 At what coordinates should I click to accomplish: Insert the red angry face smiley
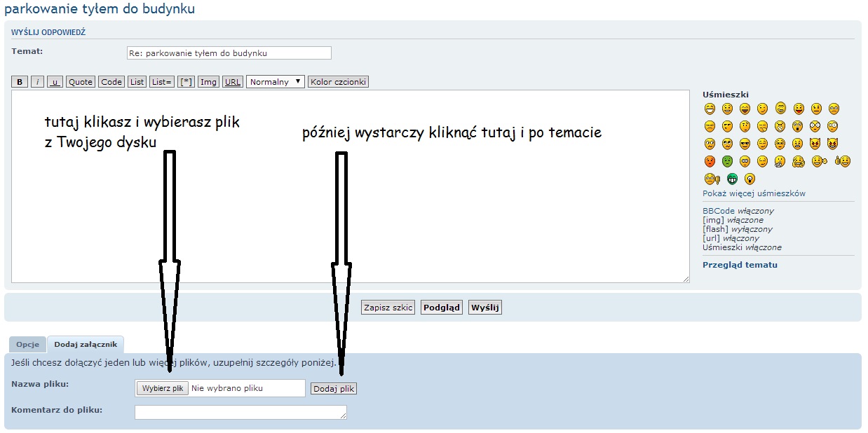click(710, 161)
